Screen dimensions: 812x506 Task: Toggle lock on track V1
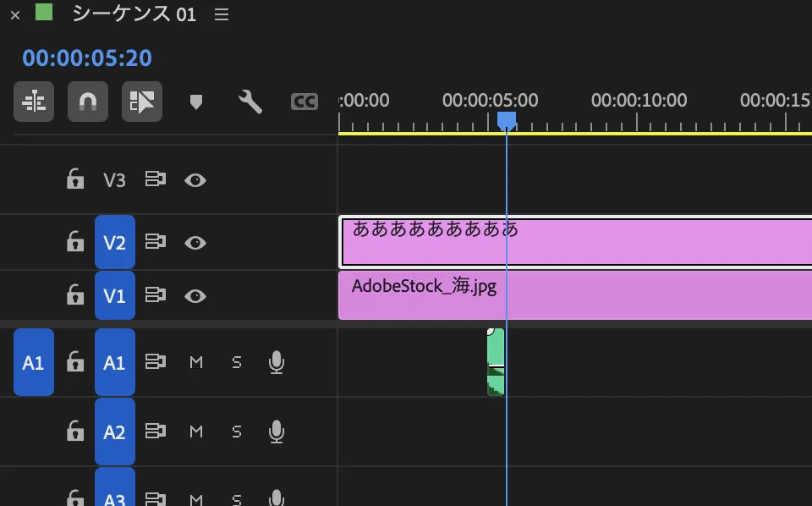(75, 295)
